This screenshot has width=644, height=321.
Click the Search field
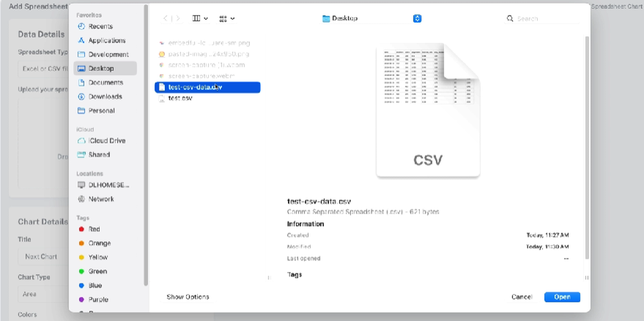tap(542, 19)
